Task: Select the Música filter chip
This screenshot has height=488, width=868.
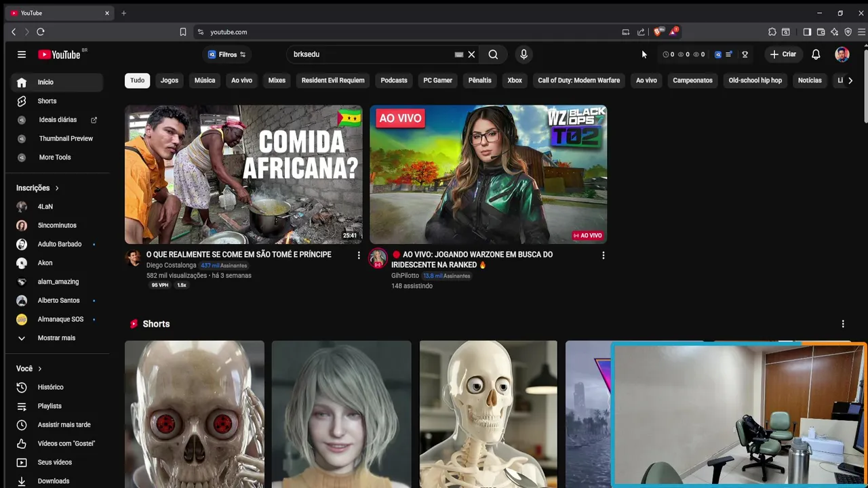Action: [x=205, y=80]
